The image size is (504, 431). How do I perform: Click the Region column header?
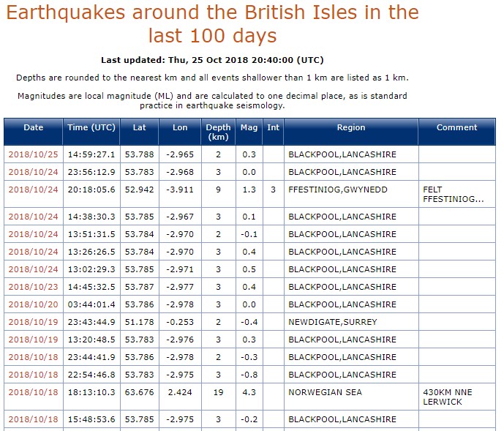[351, 127]
